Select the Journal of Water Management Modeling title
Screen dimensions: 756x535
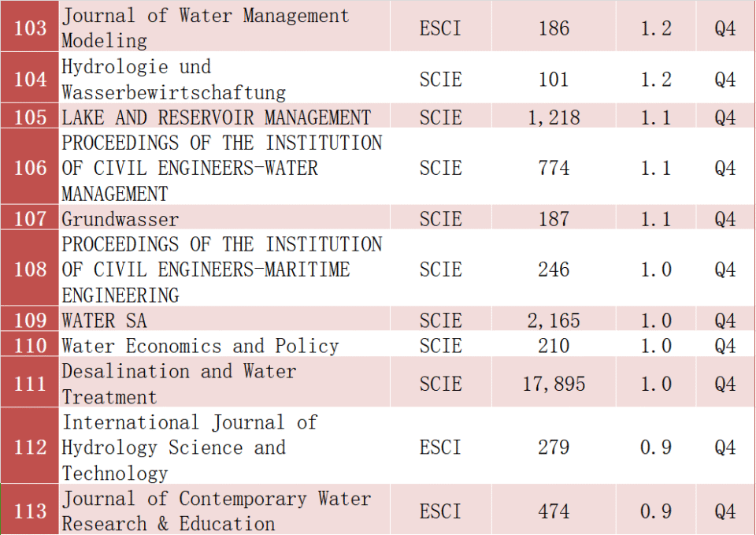pos(205,28)
